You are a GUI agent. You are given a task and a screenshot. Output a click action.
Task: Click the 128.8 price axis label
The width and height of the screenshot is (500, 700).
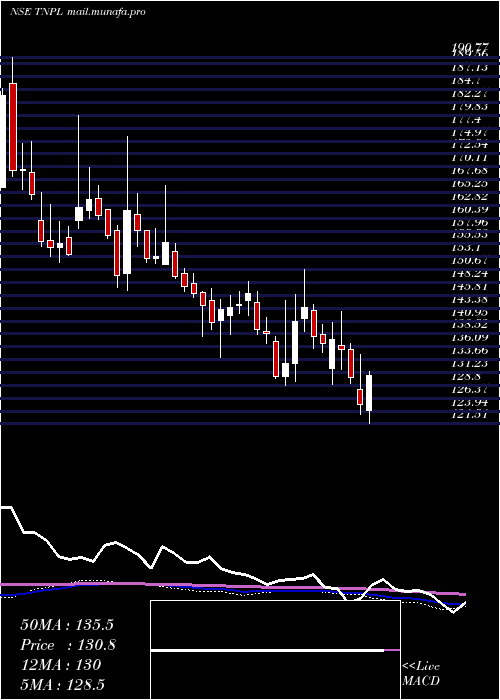pos(465,377)
